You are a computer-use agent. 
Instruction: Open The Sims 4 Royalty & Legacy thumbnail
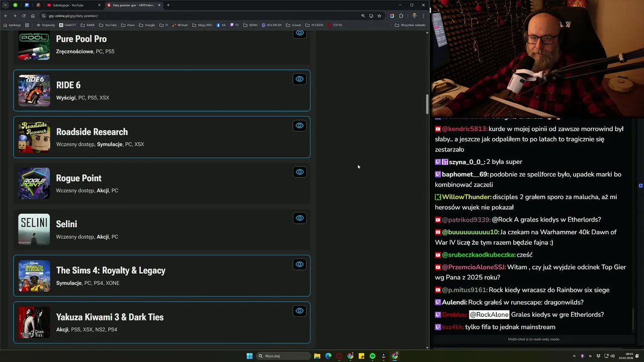coord(34,276)
